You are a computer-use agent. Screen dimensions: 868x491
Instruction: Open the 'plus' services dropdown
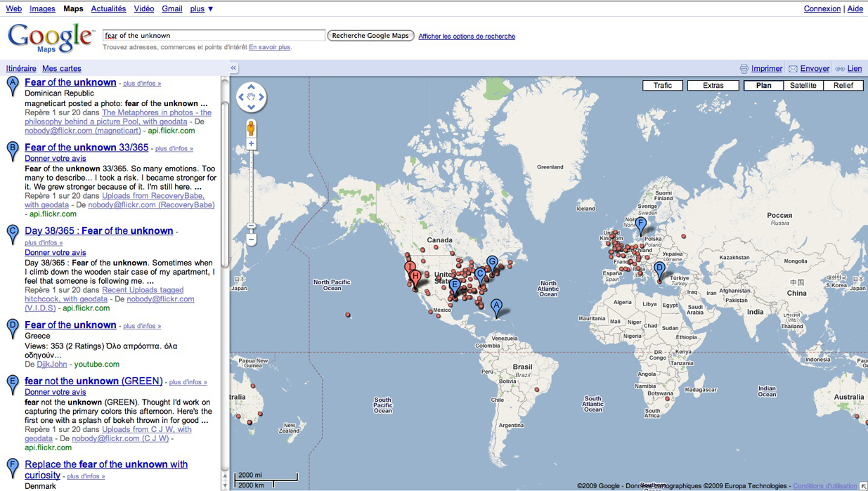[202, 8]
